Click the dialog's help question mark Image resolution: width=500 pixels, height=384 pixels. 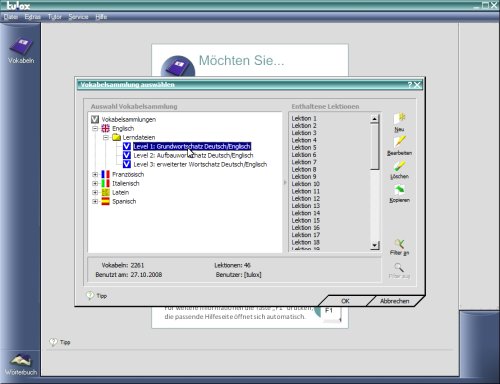click(x=410, y=85)
